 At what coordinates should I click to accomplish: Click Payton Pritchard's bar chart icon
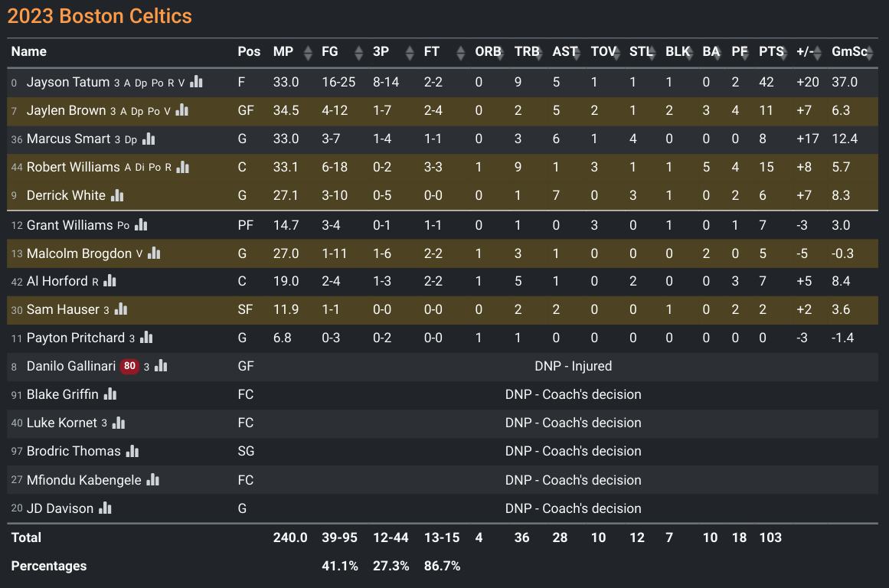pos(147,338)
